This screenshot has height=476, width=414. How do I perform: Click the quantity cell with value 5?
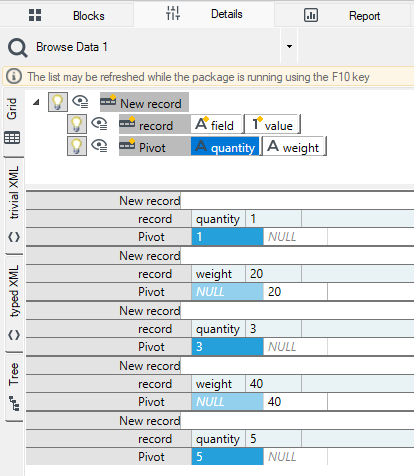[x=273, y=439]
